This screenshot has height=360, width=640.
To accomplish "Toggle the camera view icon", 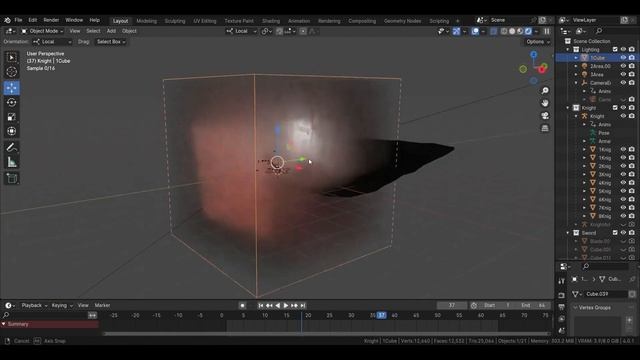I will pos(545,116).
